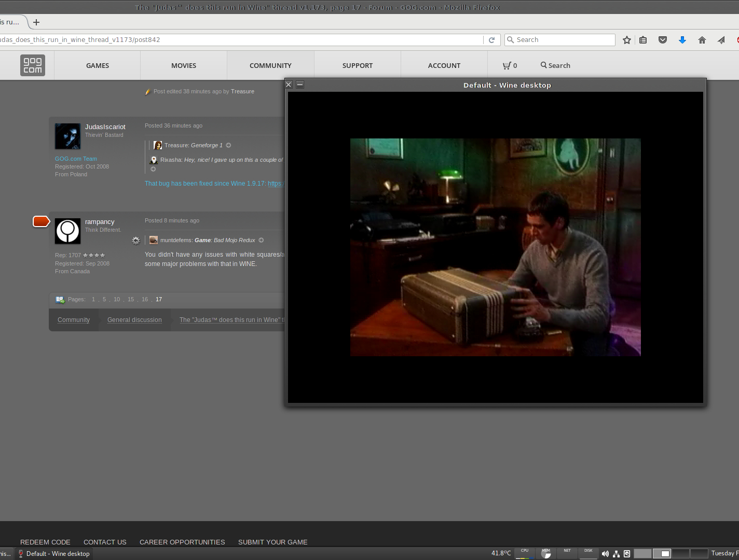Click the arrow under Rixasha's quote
This screenshot has height=560, width=739.
point(153,169)
